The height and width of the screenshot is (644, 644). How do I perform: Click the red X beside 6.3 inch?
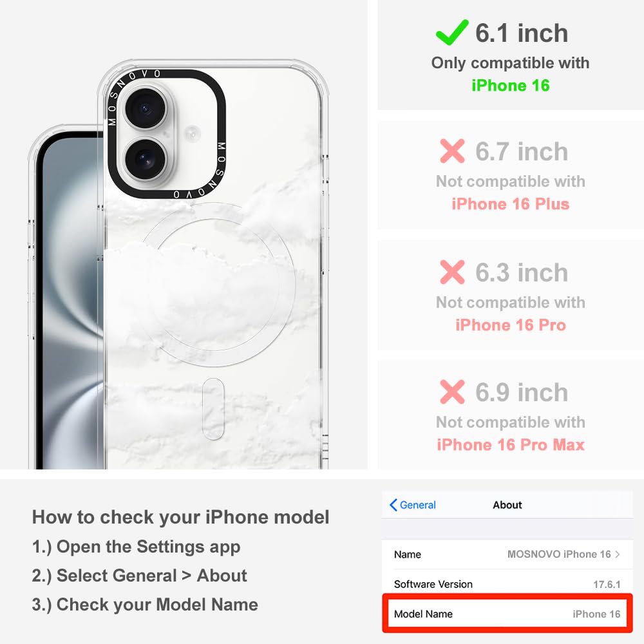(x=452, y=272)
